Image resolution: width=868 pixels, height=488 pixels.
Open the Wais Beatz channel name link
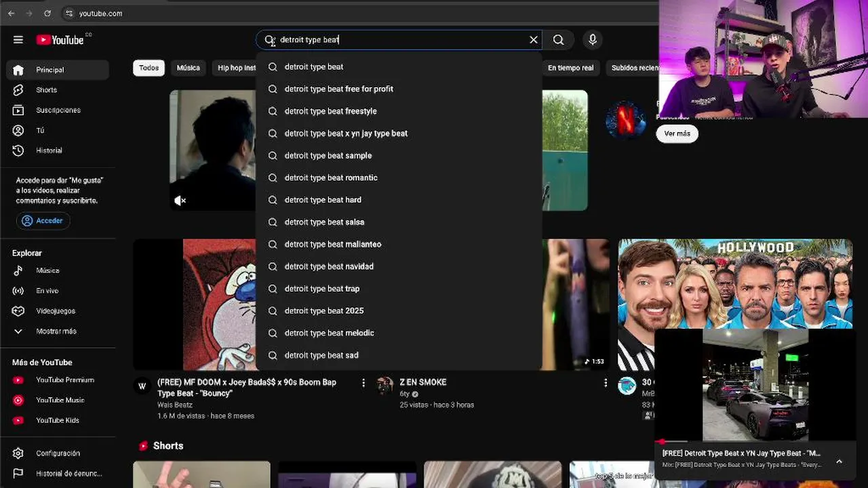175,405
